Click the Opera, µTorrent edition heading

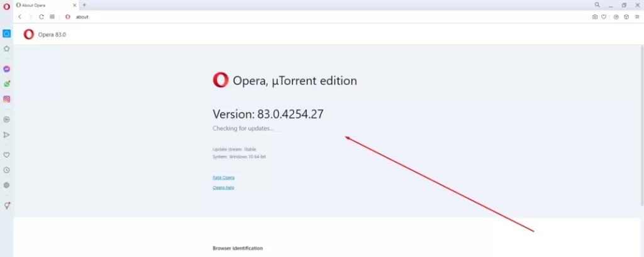tap(295, 80)
